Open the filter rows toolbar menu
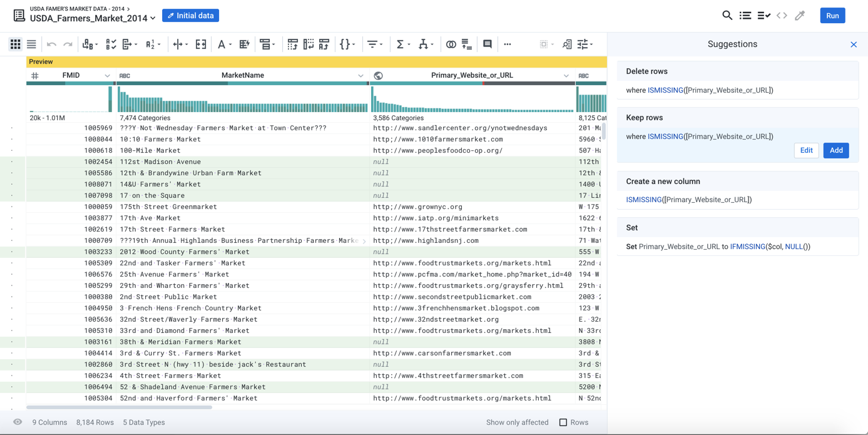This screenshot has width=868, height=435. point(374,44)
